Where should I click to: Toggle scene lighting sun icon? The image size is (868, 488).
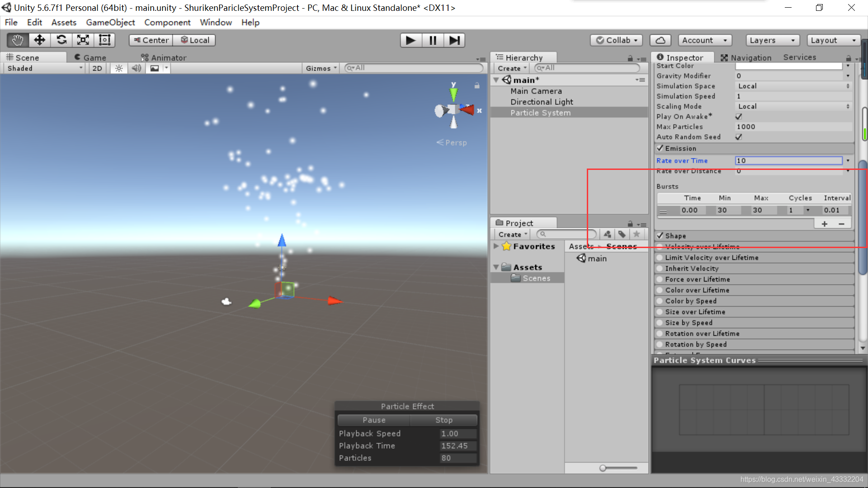[x=118, y=68]
